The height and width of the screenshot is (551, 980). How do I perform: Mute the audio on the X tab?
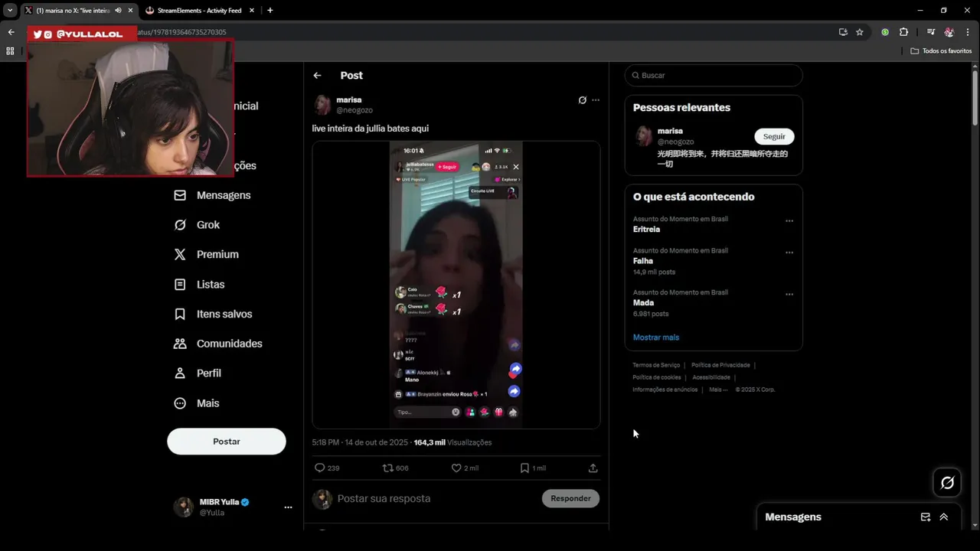[118, 10]
